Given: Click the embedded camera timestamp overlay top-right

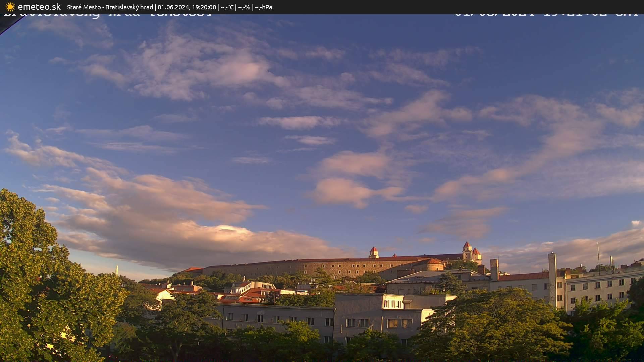Looking at the screenshot, I should [546, 15].
